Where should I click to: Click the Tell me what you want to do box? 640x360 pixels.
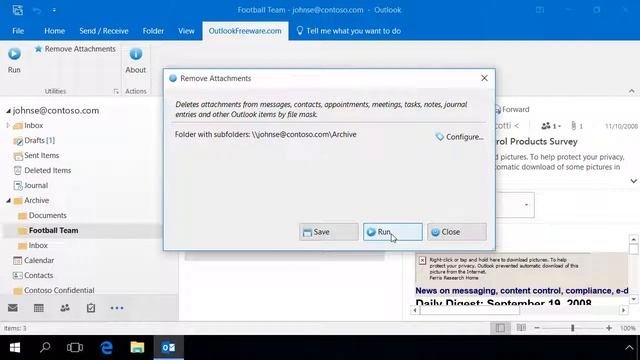pyautogui.click(x=349, y=31)
